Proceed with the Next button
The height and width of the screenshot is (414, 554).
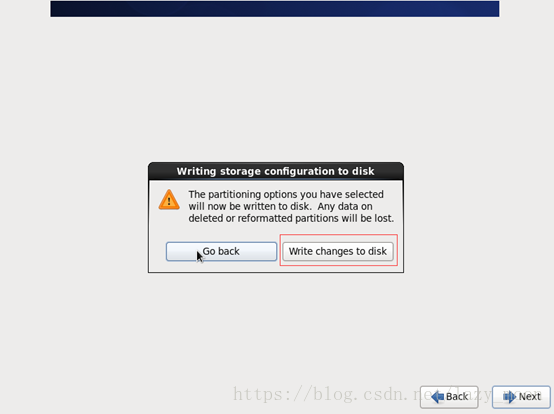tap(521, 397)
